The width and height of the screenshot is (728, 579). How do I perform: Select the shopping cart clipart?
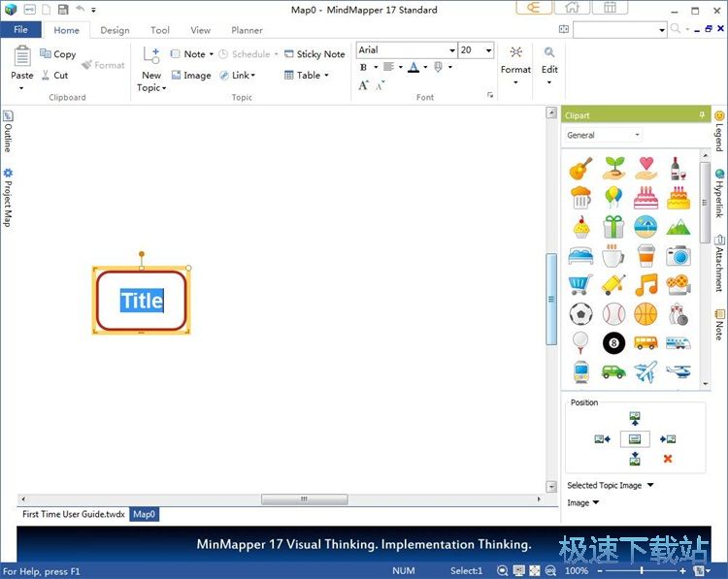(580, 284)
